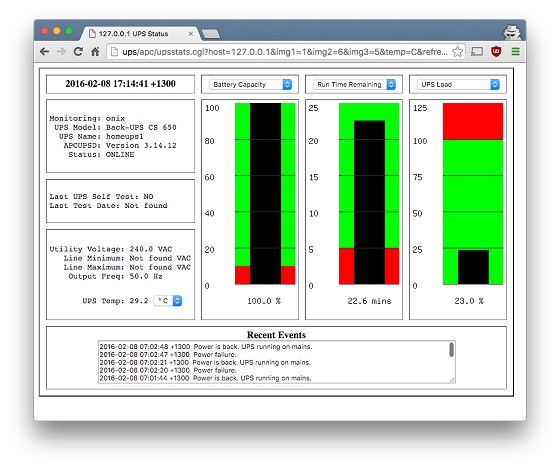Bookmark this page with the star icon
The image size is (560, 469).
pos(458,52)
